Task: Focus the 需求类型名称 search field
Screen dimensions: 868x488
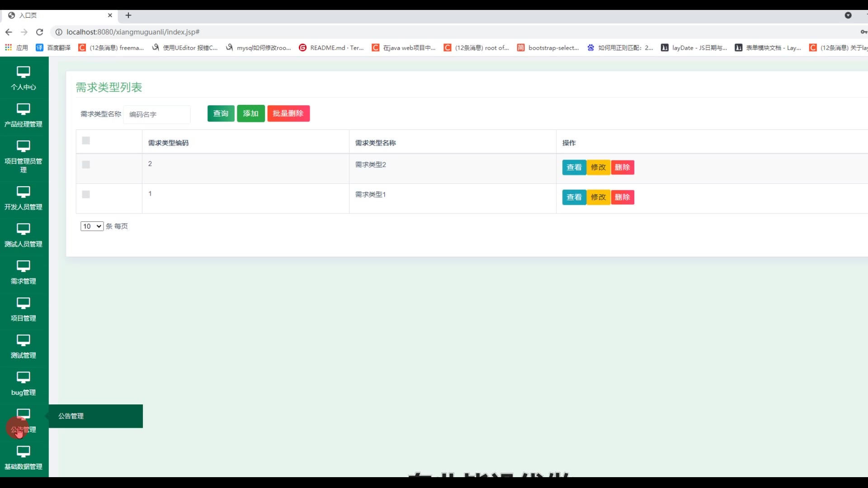Action: 157,114
